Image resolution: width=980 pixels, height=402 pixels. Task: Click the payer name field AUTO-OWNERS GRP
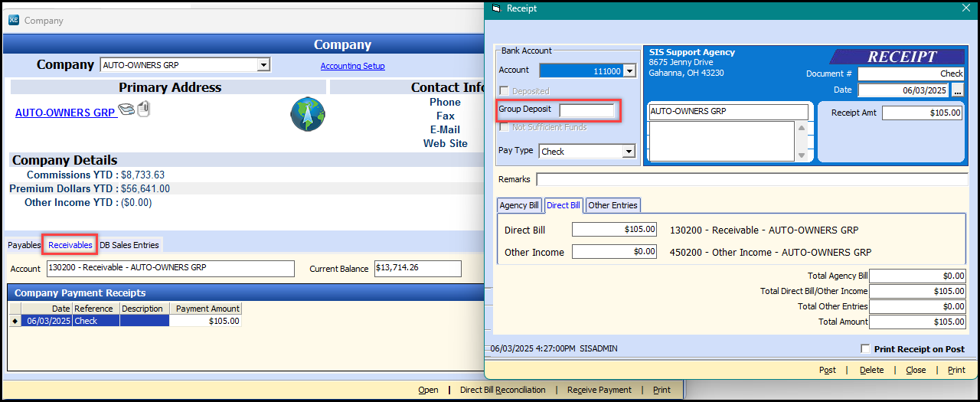728,112
